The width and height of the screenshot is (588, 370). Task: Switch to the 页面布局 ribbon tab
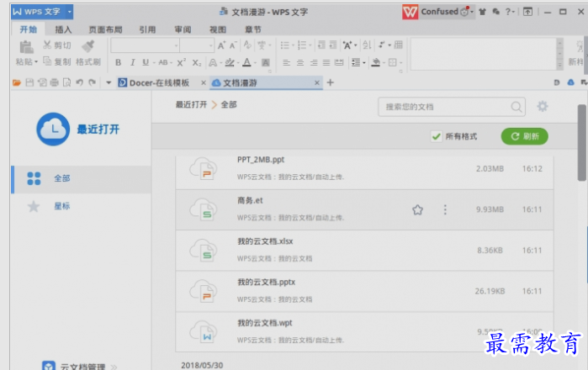[105, 29]
